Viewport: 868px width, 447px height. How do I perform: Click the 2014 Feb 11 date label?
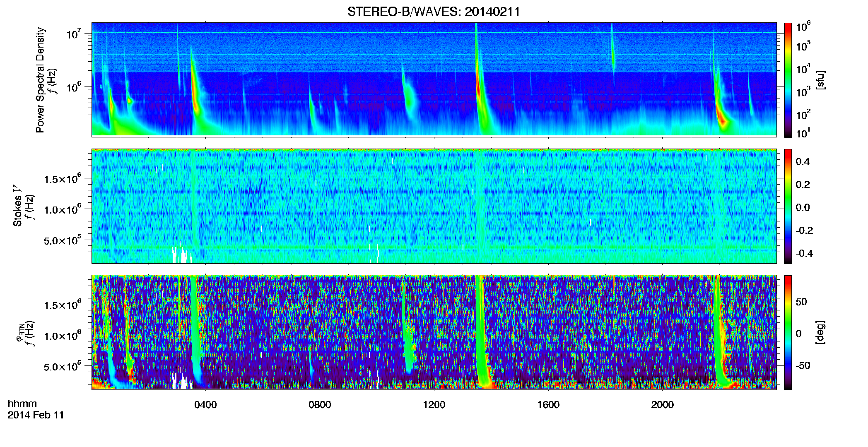[36, 415]
